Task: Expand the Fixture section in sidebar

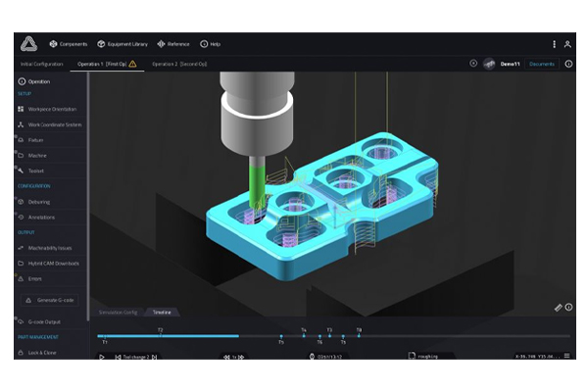Action: pos(35,139)
